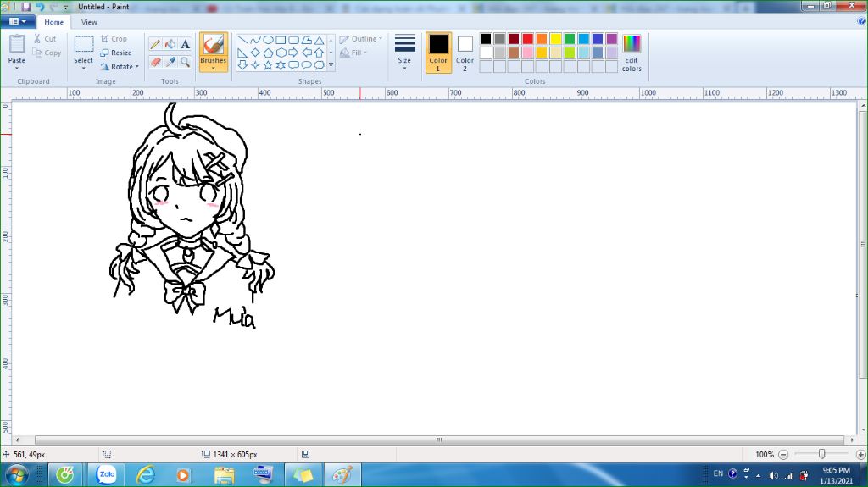This screenshot has width=868, height=487.
Task: Select the Line shape
Action: (x=242, y=40)
